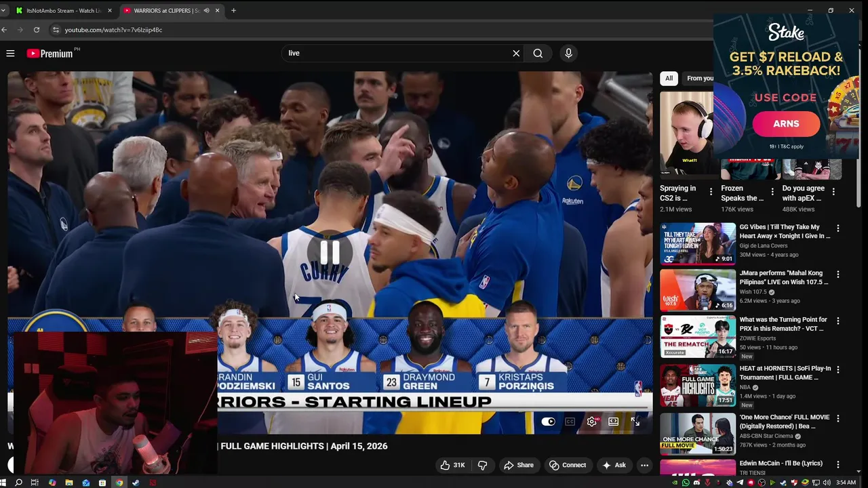Open options for 'Frozen Speaks the...' short
The height and width of the screenshot is (488, 868).
coord(772,192)
